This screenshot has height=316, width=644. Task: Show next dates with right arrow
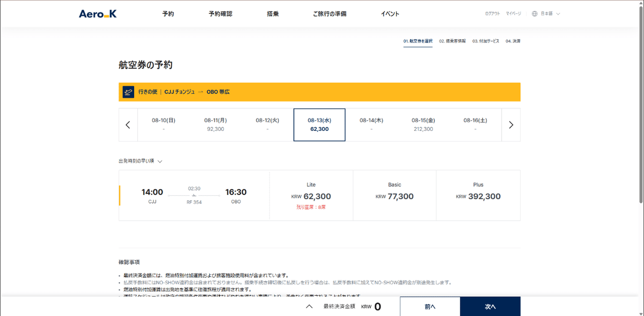(511, 125)
